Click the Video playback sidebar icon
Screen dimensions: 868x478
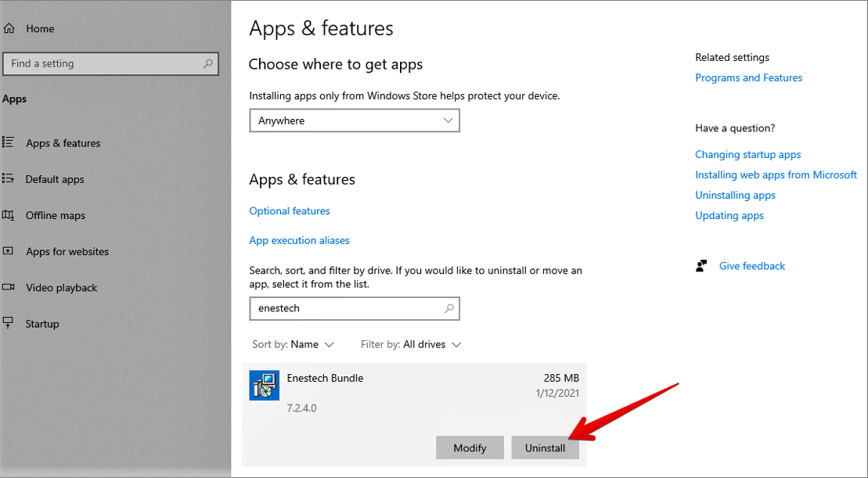coord(8,287)
